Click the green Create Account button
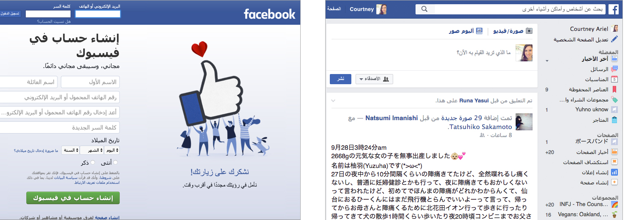This screenshot has width=644, height=220. (x=73, y=198)
